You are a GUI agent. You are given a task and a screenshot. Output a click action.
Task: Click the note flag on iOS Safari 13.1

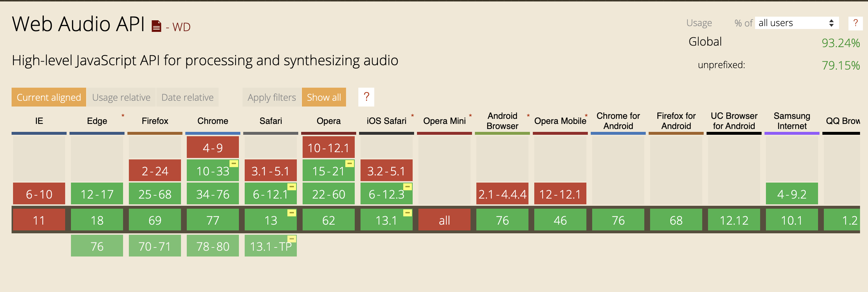(408, 213)
